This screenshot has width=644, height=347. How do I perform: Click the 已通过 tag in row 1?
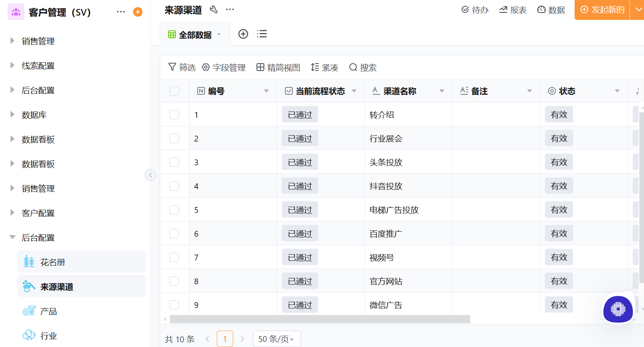point(300,115)
